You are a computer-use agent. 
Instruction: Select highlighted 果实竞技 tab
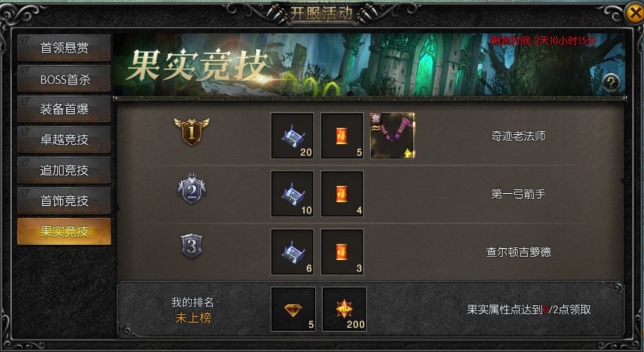(x=64, y=231)
